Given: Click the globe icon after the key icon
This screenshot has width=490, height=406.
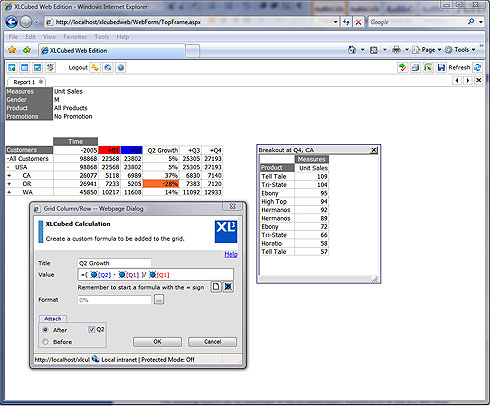Looking at the screenshot, I should [x=108, y=68].
